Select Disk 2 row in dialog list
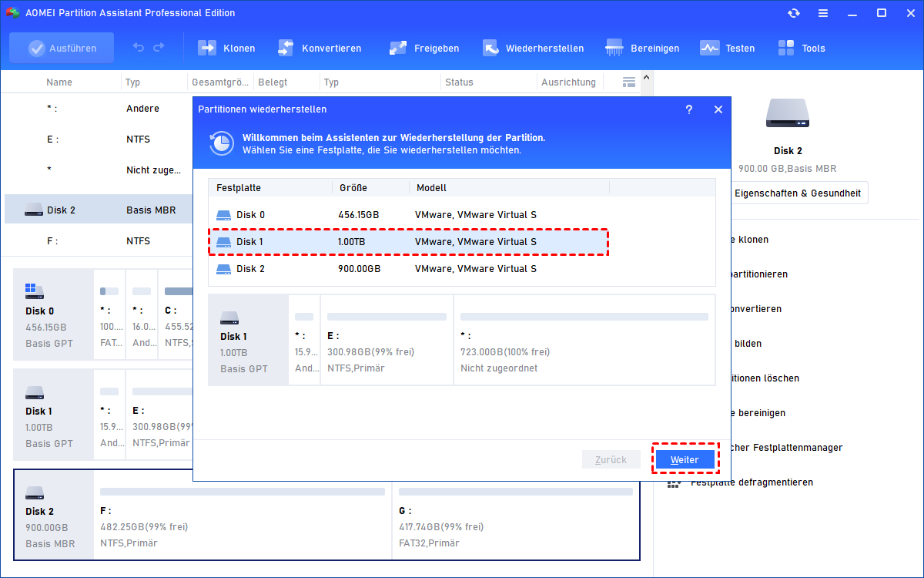Screen dimensions: 924x578 pos(462,269)
